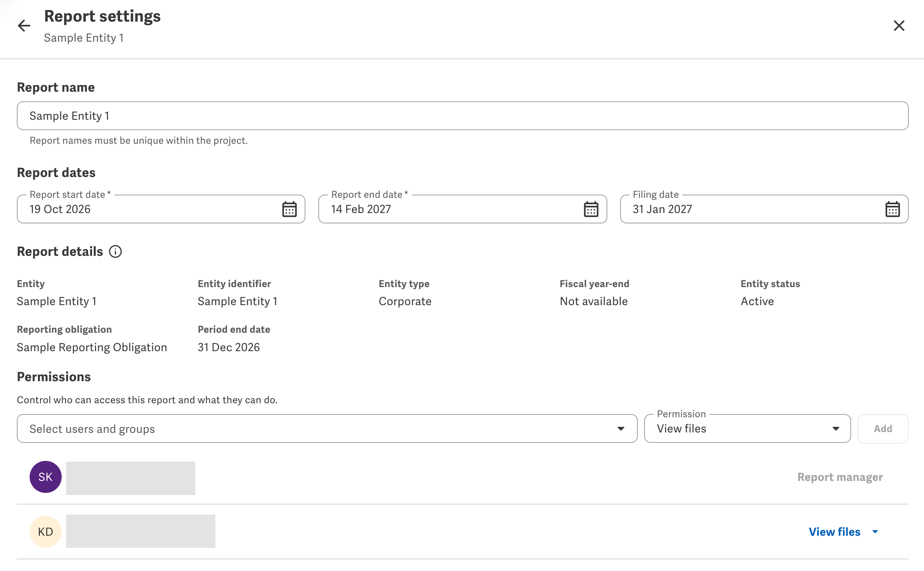924x571 pixels.
Task: Edit the Report name text field
Action: tap(463, 116)
